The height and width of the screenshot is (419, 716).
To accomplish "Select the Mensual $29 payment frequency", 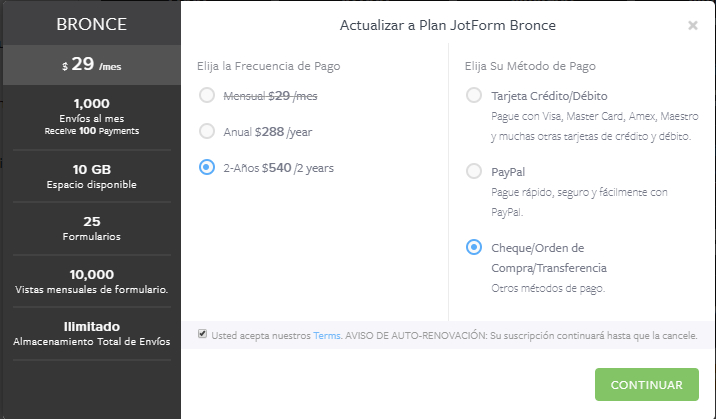I will (x=207, y=95).
